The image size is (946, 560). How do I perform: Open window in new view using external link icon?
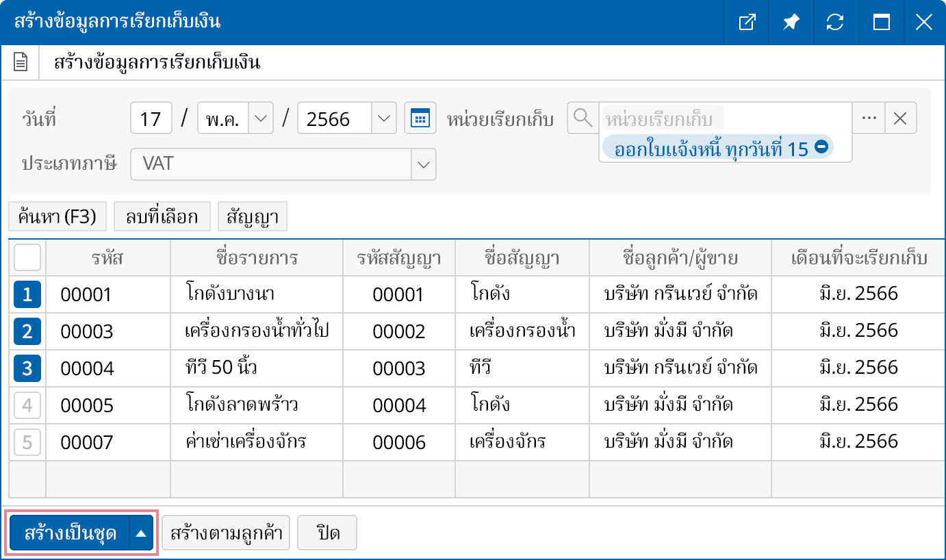pos(746,22)
